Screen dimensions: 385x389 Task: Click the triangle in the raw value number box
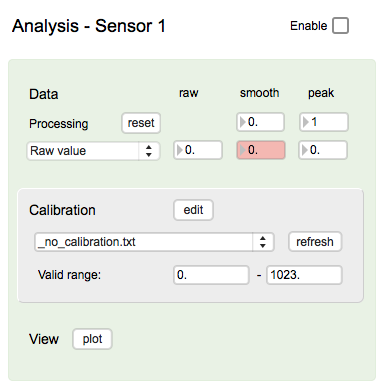click(x=180, y=150)
